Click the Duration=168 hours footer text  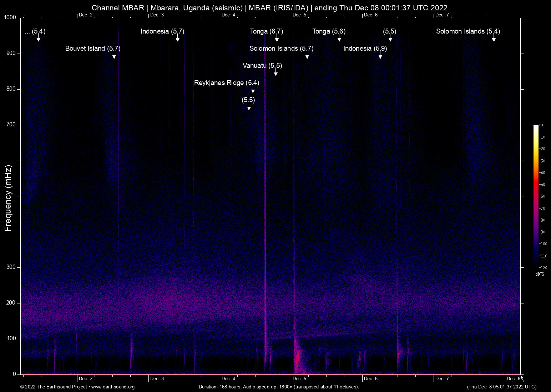pyautogui.click(x=219, y=387)
